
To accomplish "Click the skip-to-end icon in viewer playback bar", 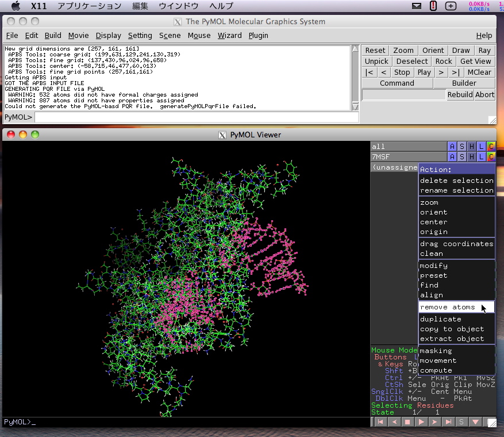I will (x=448, y=422).
